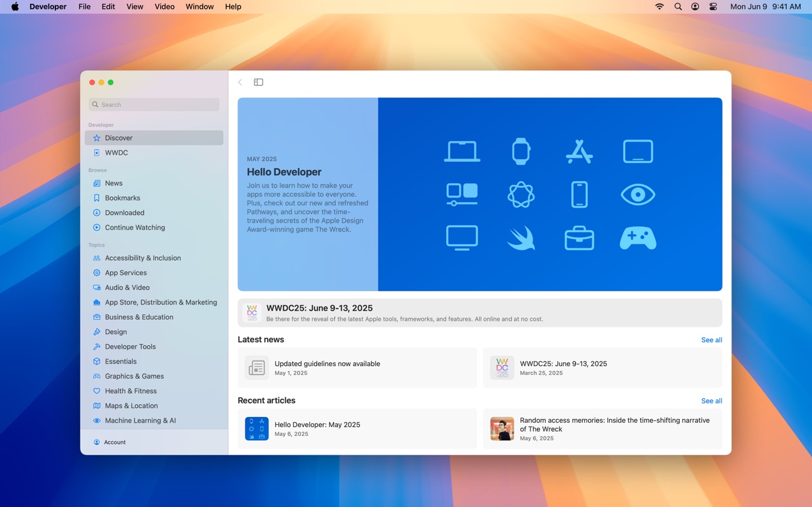The width and height of the screenshot is (812, 507).
Task: Click the Hello Developer hero heading
Action: 284,172
